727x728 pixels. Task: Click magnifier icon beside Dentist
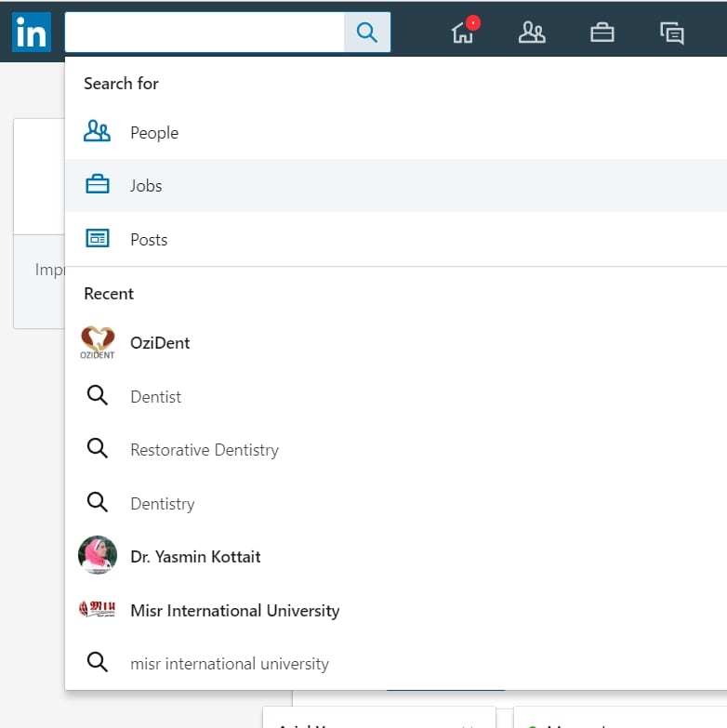tap(98, 395)
